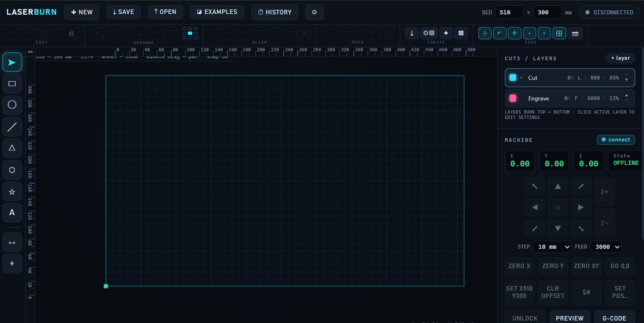Click the sparkle icon in Create group
The width and height of the screenshot is (644, 323).
pos(446,33)
